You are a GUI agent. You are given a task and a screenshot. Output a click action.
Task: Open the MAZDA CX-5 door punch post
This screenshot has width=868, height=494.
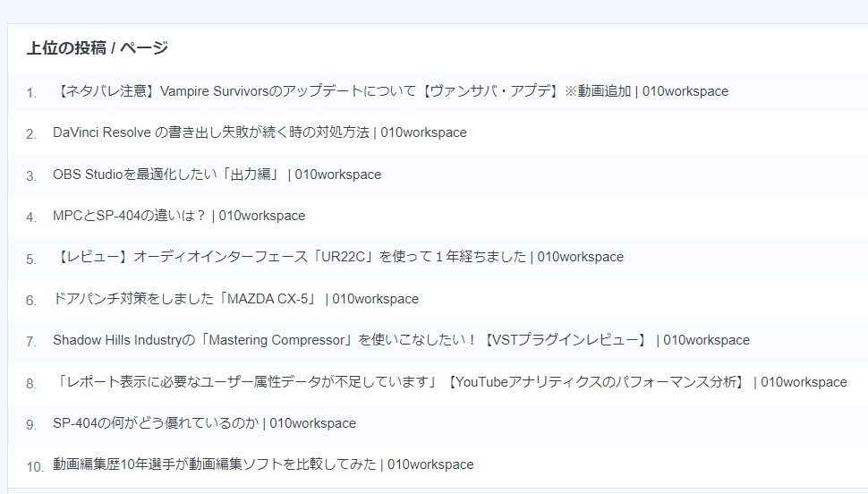[x=236, y=299]
